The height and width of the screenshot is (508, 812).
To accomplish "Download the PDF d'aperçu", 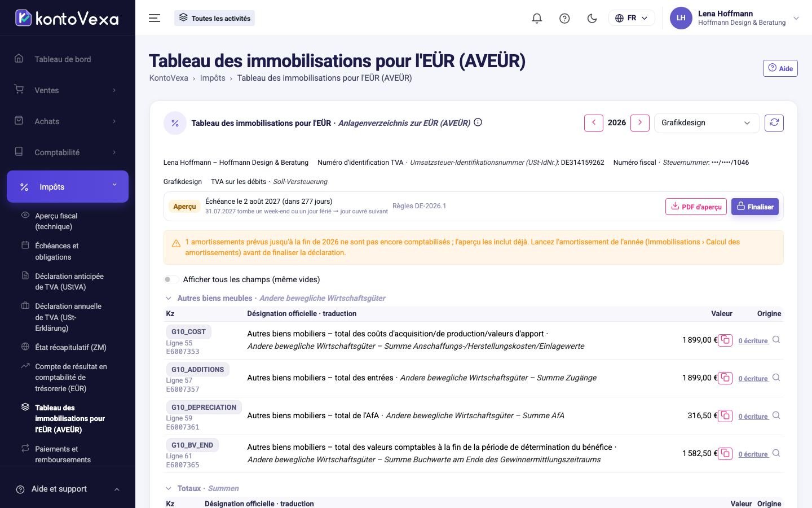I will 696,207.
